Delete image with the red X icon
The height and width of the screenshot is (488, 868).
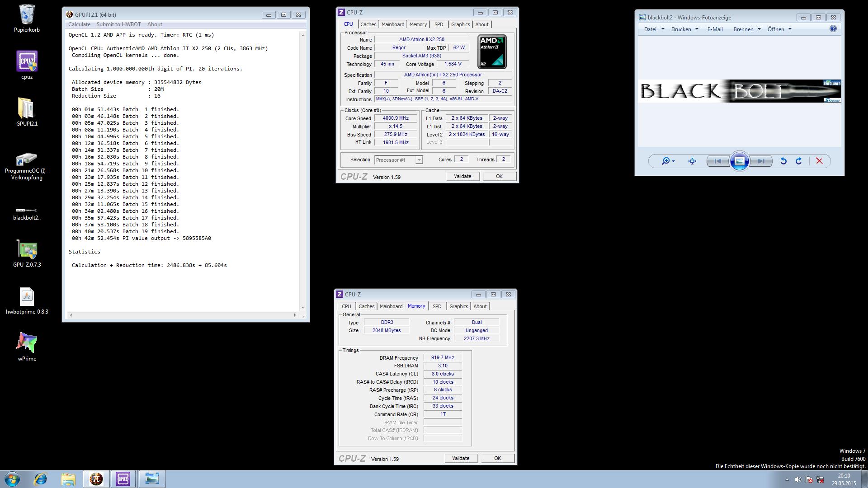pos(819,161)
